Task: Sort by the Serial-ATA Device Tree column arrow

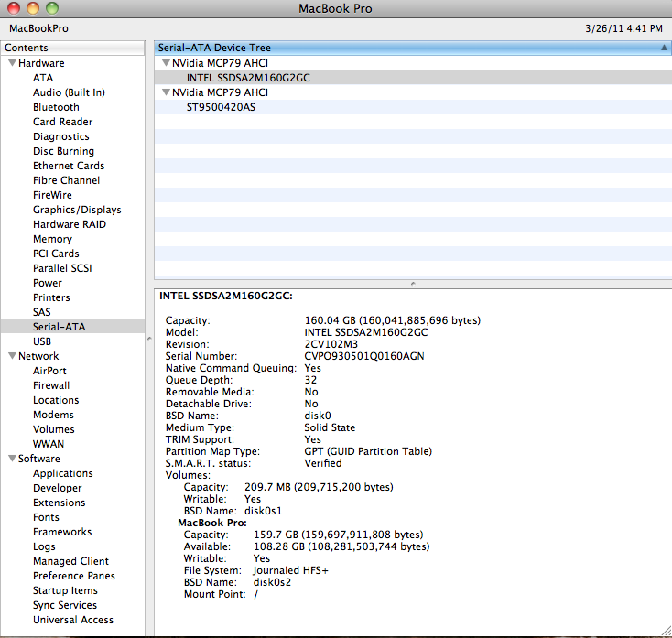Action: [664, 48]
